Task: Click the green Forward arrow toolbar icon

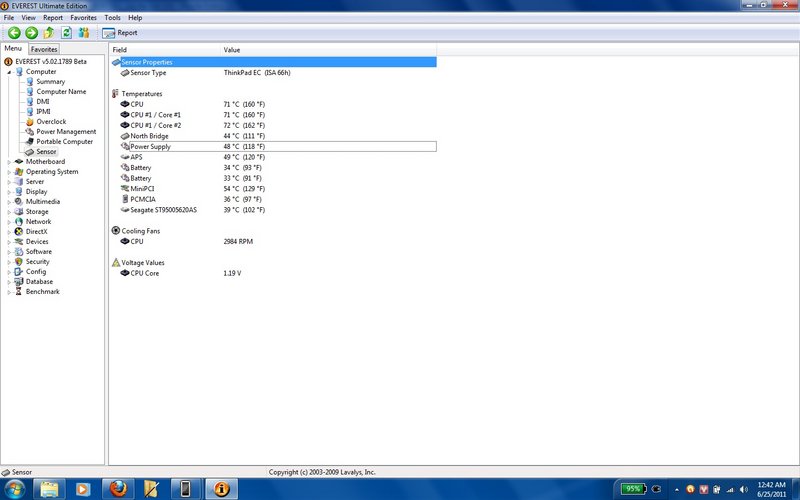Action: [x=32, y=33]
